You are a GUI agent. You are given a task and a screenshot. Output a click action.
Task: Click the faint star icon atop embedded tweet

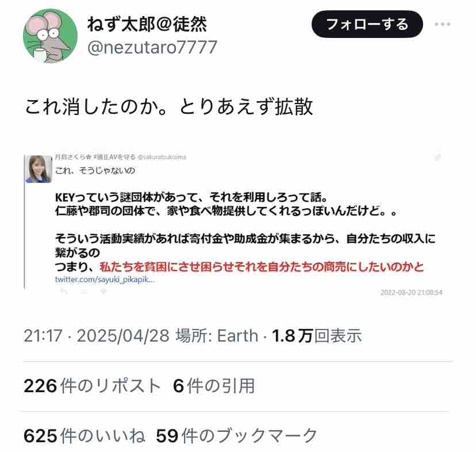point(437,157)
